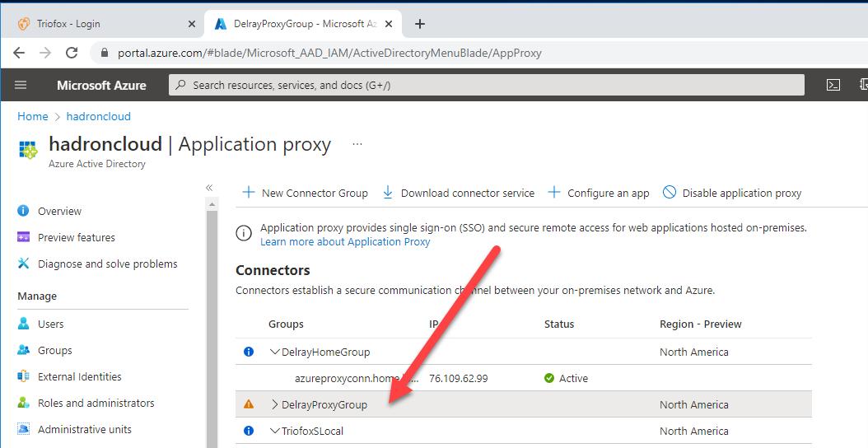Open Users in the Manage section
The image size is (868, 448).
50,324
